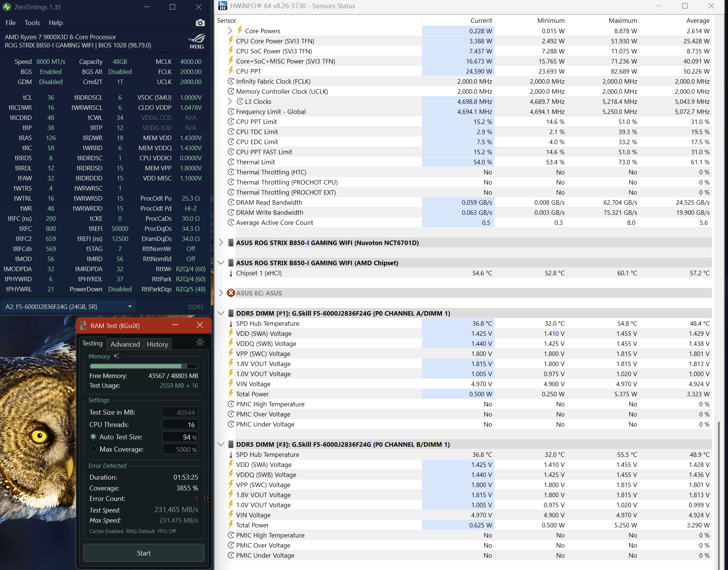Open the ZenTimings File menu
The height and width of the screenshot is (570, 728).
pyautogui.click(x=10, y=23)
